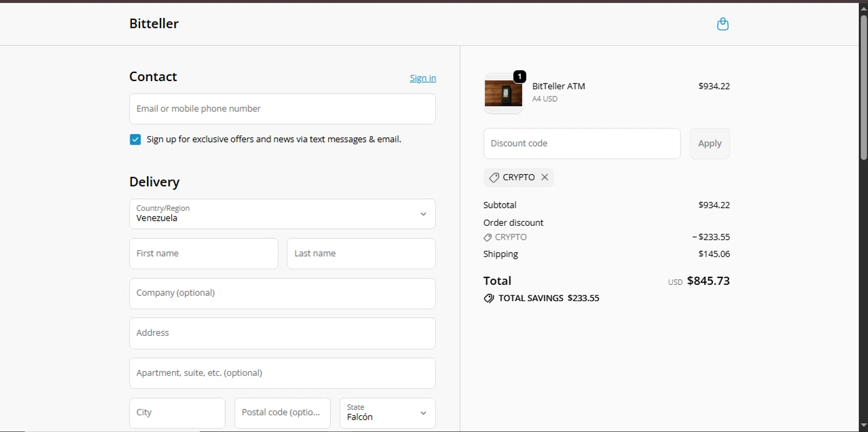Open the shopping bag cart icon
The height and width of the screenshot is (432, 868).
[723, 24]
